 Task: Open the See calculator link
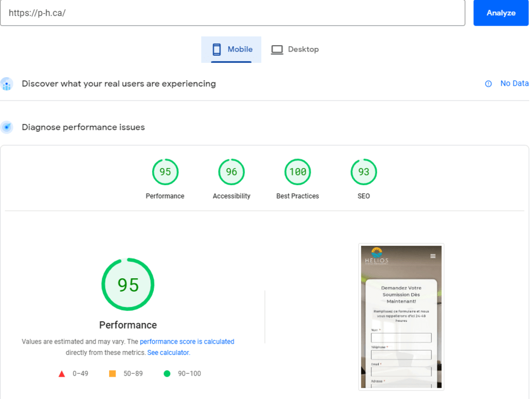click(168, 353)
